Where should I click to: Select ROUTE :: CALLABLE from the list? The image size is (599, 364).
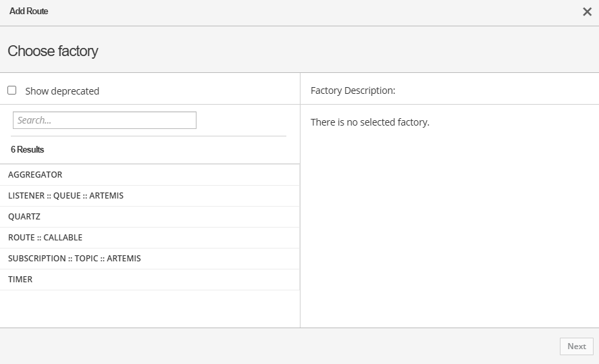(45, 238)
